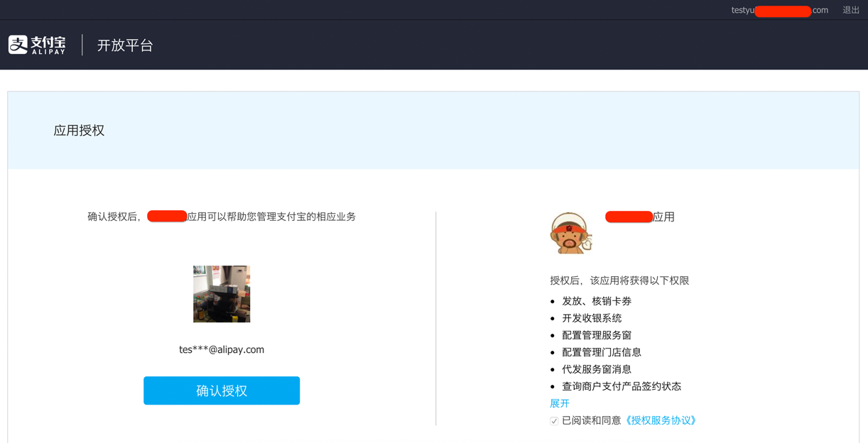Click the 发放、核销卡券 permission item
The width and height of the screenshot is (868, 443).
point(597,301)
